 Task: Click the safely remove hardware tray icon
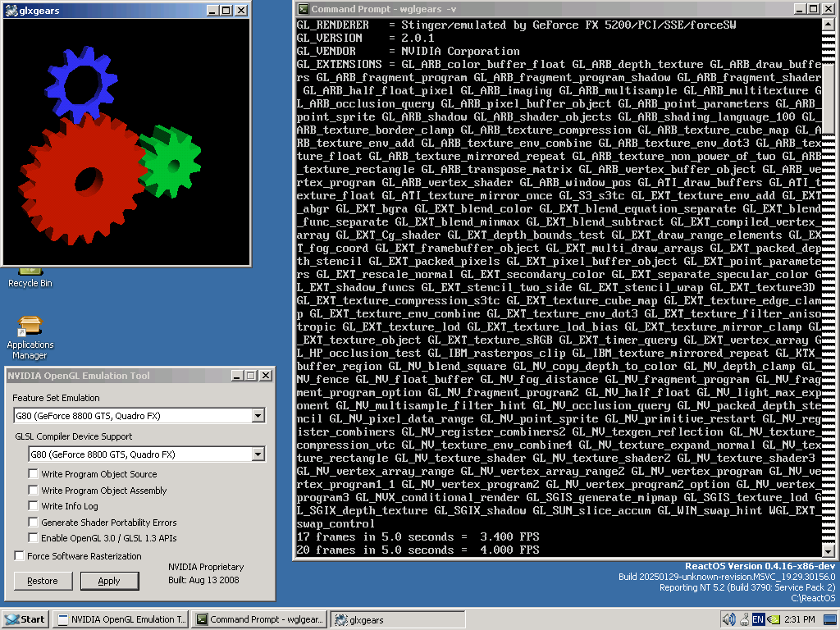pyautogui.click(x=744, y=619)
